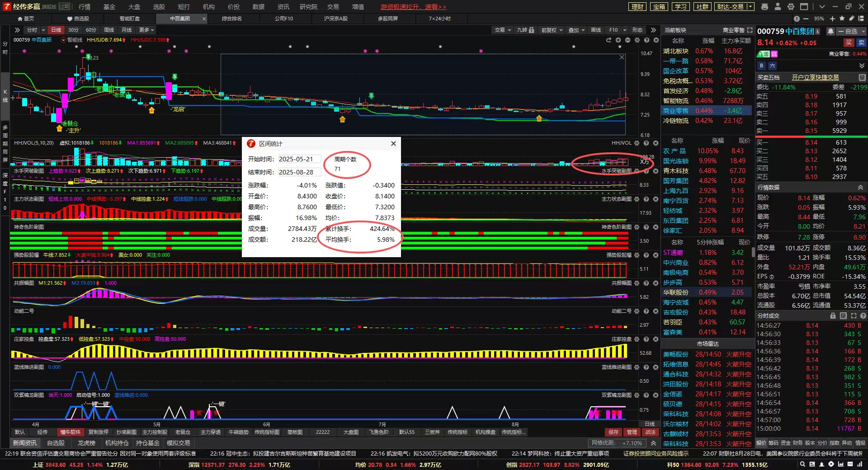Screen dimensions: 868x470
Task: Click the star favorite icon beside zoom
Action: coord(842,19)
